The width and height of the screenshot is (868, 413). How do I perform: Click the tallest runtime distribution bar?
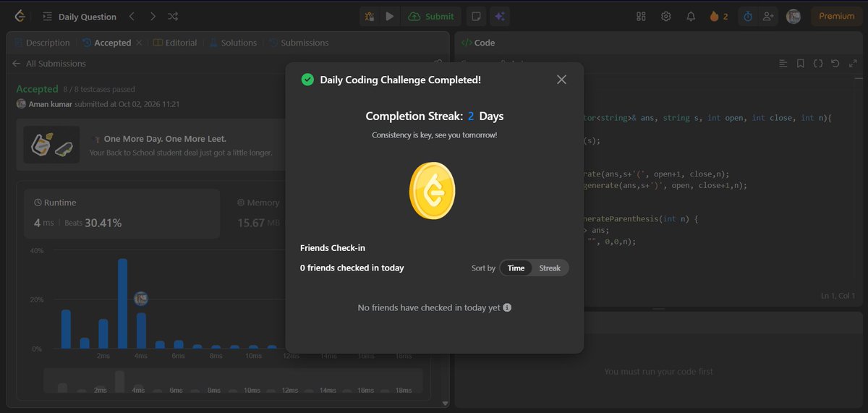122,304
